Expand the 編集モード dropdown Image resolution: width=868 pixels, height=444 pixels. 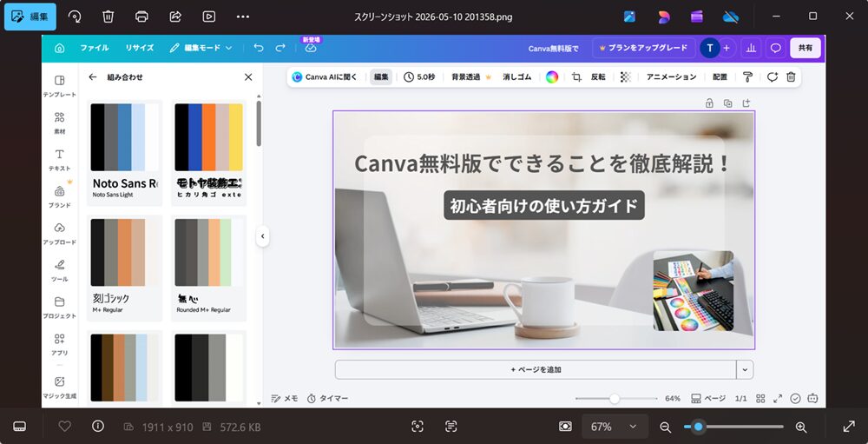click(201, 49)
